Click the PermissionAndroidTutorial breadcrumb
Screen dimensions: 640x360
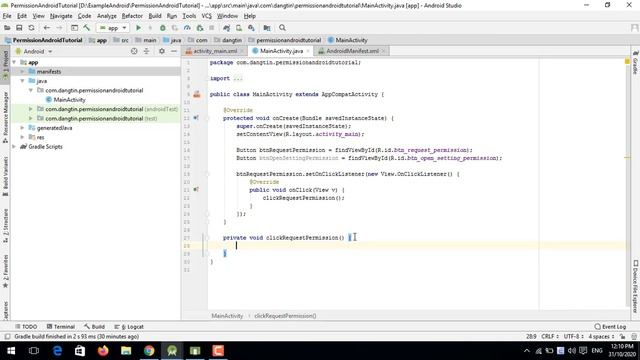44,40
